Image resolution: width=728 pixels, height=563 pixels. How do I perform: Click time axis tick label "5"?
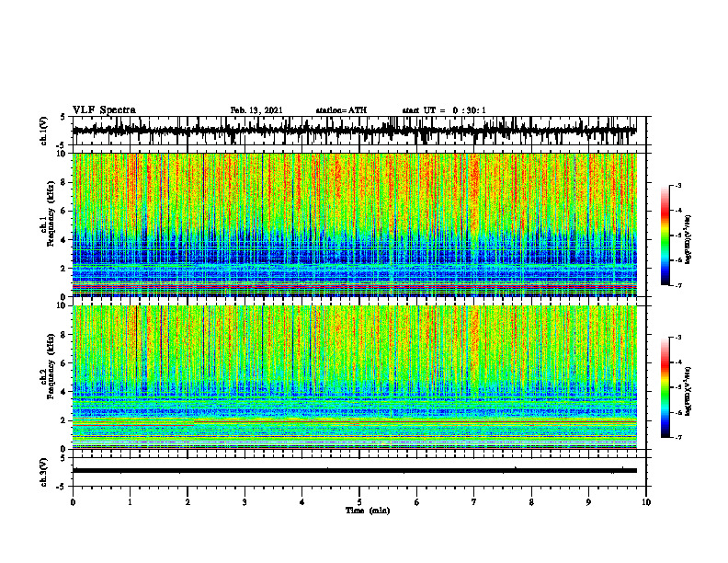point(359,502)
